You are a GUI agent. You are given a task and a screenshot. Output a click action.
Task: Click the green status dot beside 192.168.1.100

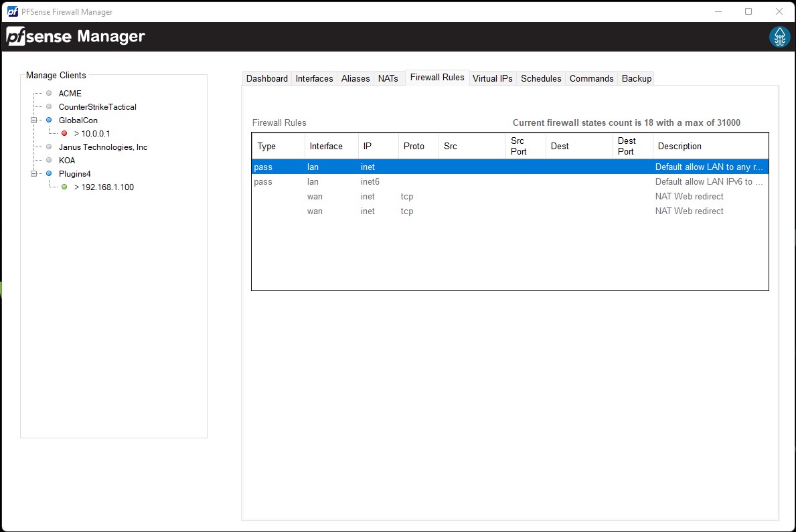(x=64, y=187)
